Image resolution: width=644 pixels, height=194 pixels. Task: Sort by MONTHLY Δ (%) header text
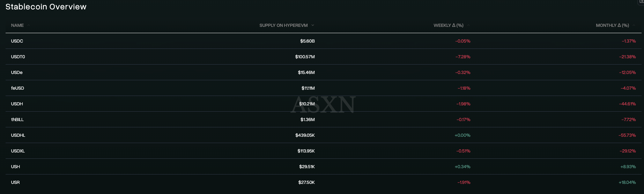(x=612, y=25)
